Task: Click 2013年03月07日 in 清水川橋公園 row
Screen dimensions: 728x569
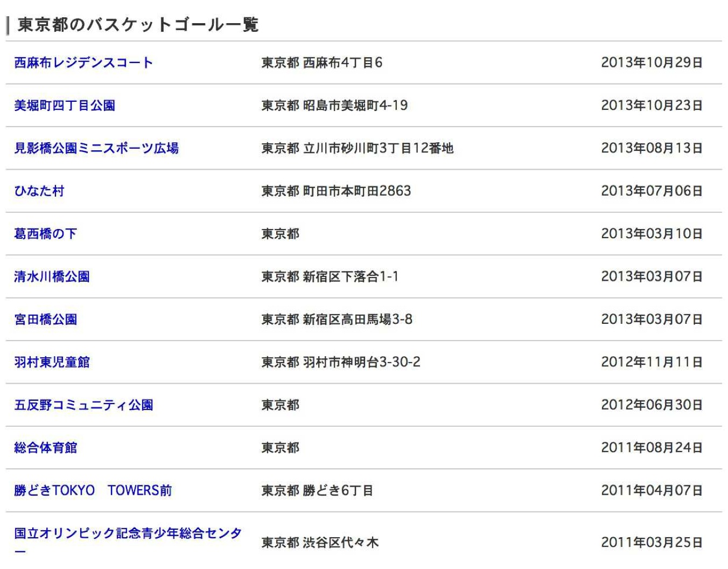Action: tap(652, 276)
